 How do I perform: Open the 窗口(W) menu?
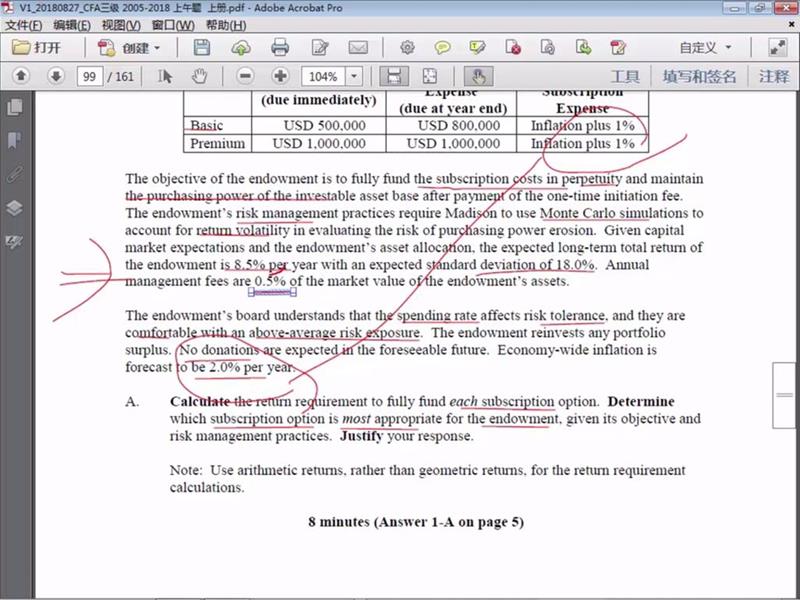(173, 25)
